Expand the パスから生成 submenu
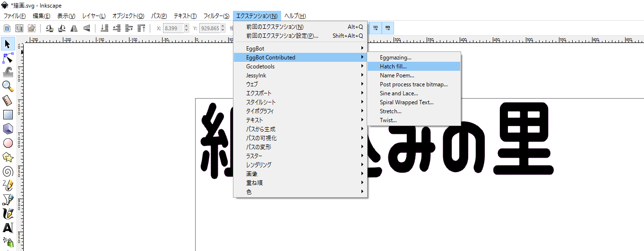Viewport: 644px width, 251px height. (x=300, y=129)
